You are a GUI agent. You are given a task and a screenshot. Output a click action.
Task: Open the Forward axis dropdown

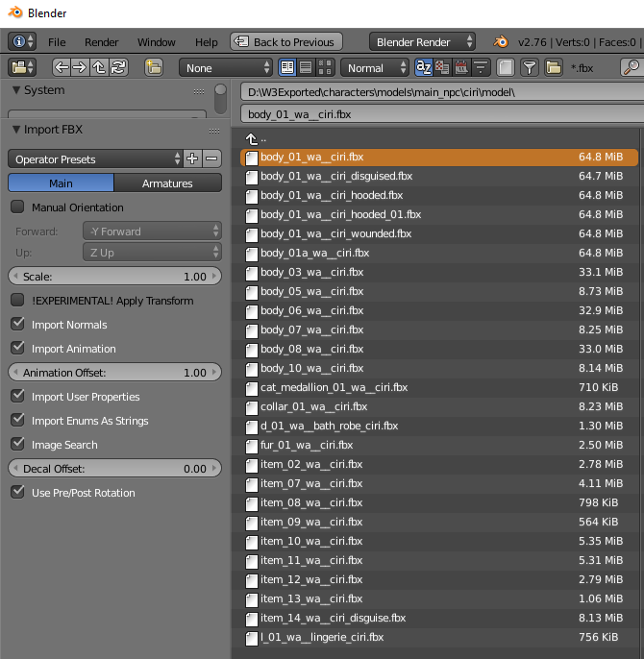tap(152, 232)
